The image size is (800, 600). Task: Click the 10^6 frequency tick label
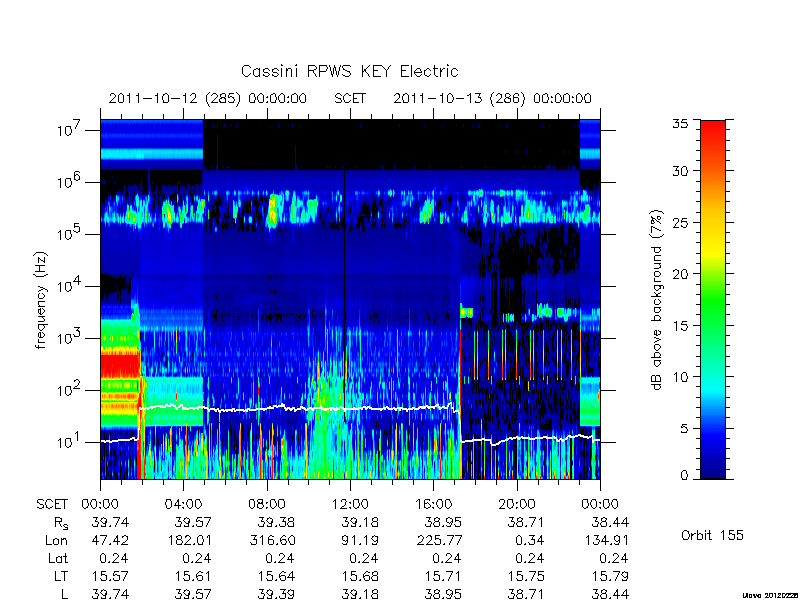point(70,182)
